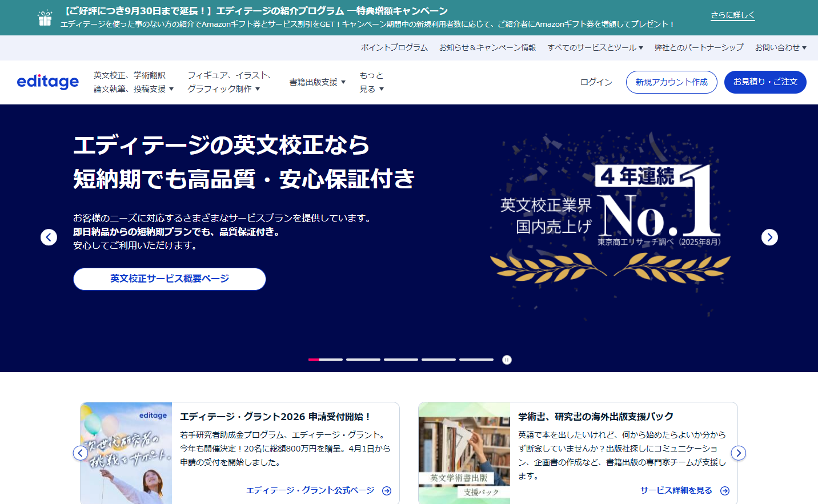Click the editage logo
Image resolution: width=818 pixels, height=504 pixels.
click(x=48, y=82)
